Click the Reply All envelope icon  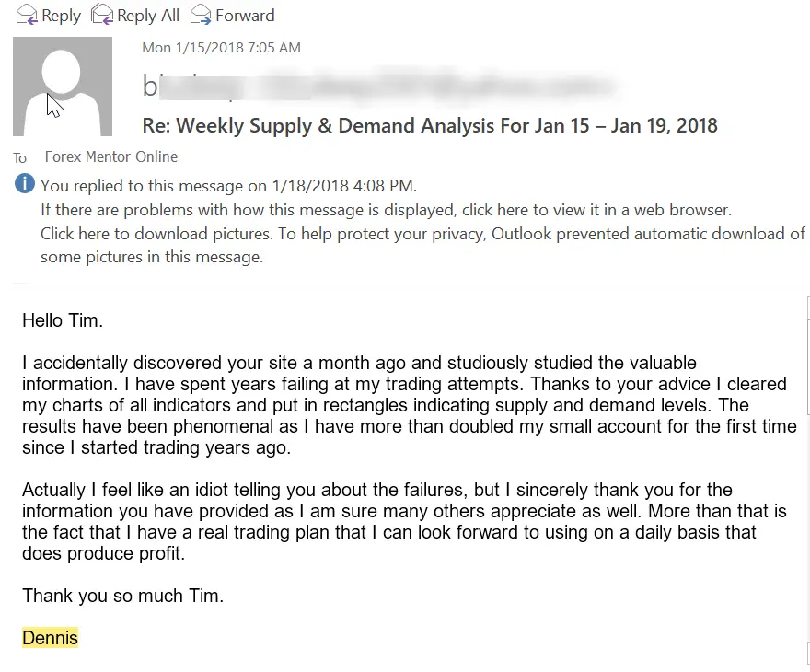[103, 15]
